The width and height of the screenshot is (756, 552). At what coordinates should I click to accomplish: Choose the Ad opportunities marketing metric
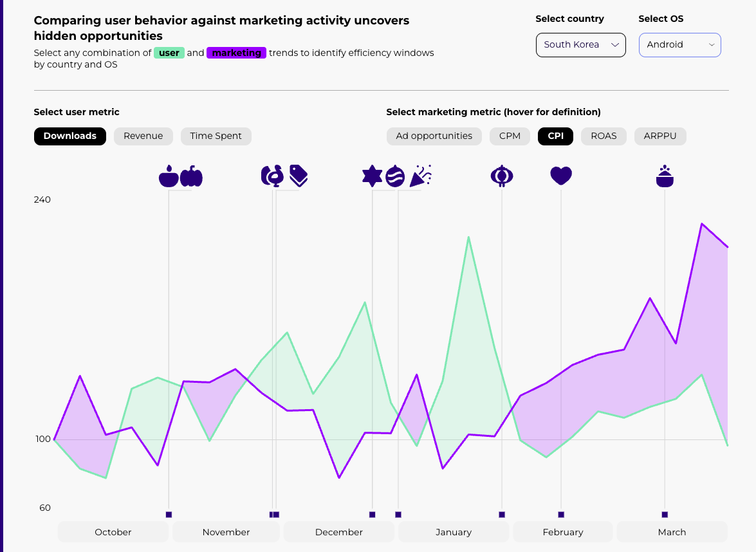point(434,136)
